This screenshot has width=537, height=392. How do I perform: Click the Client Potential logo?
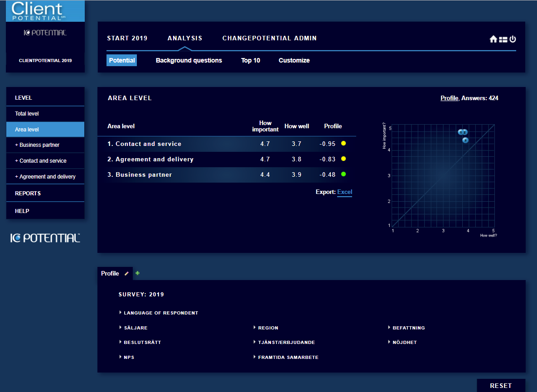coord(45,11)
